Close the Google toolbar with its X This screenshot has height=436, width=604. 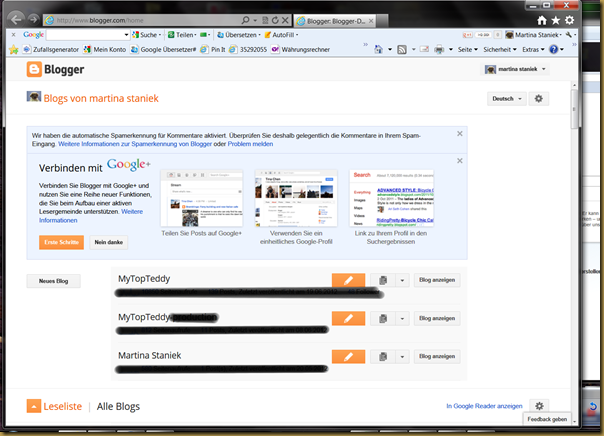click(x=13, y=35)
